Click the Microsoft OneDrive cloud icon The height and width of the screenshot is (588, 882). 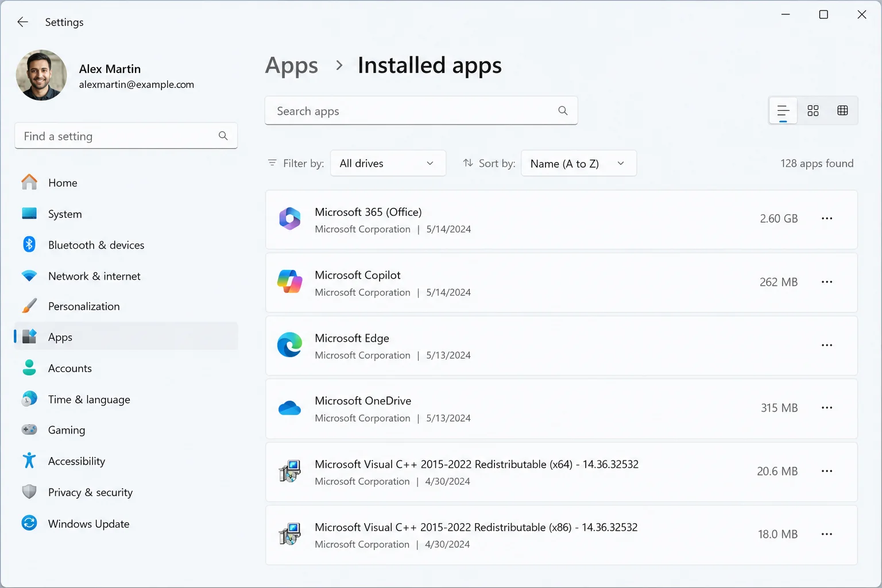pyautogui.click(x=290, y=408)
